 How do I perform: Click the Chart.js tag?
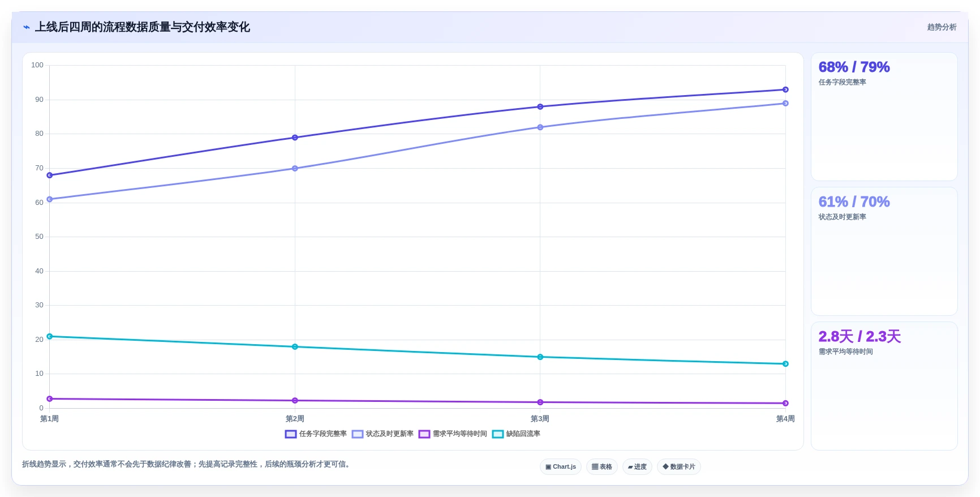[561, 467]
